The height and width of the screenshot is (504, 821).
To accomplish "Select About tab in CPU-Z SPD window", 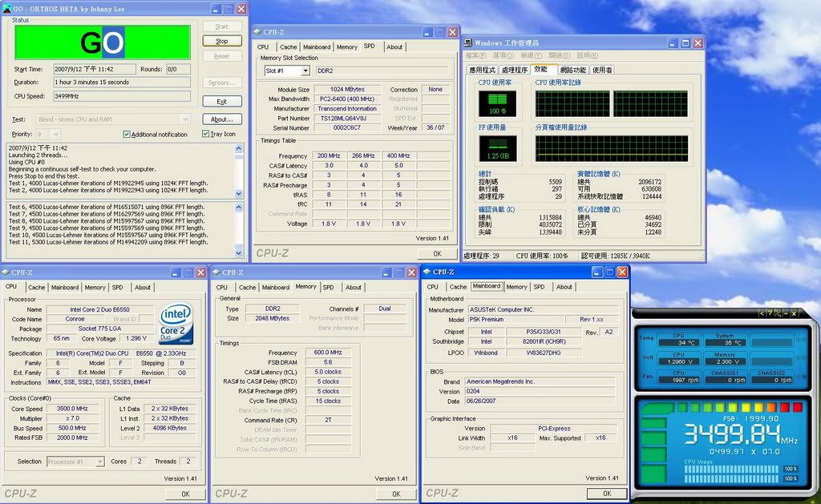I will click(x=394, y=47).
